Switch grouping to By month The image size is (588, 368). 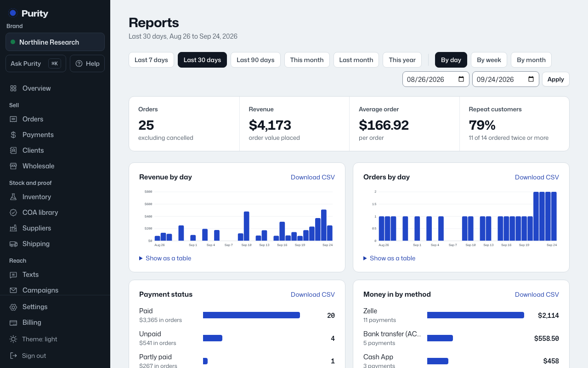[531, 60]
